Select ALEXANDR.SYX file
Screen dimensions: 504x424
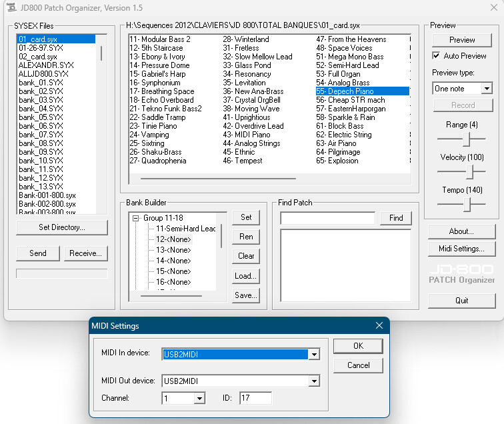(46, 65)
